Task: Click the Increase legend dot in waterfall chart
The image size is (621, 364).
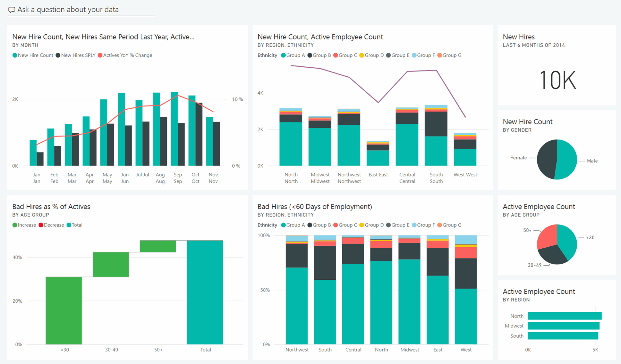Action: (x=15, y=225)
